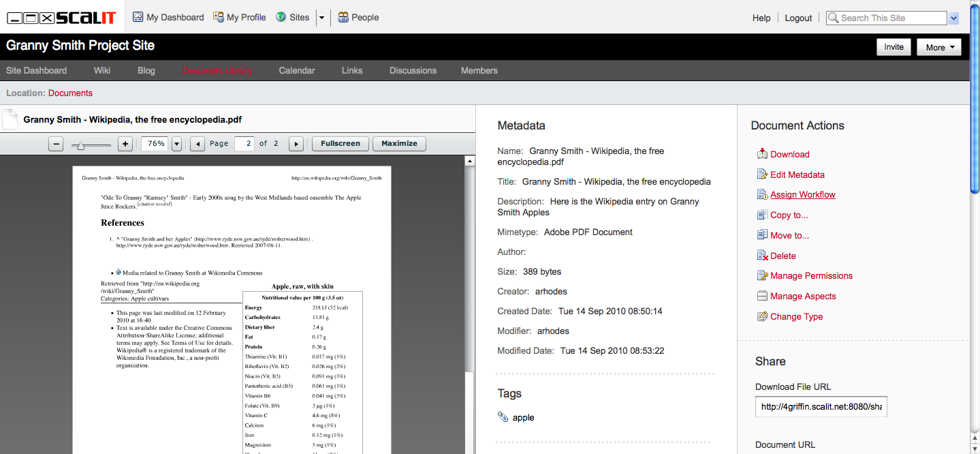Click the People icon
The image size is (980, 454).
[343, 17]
